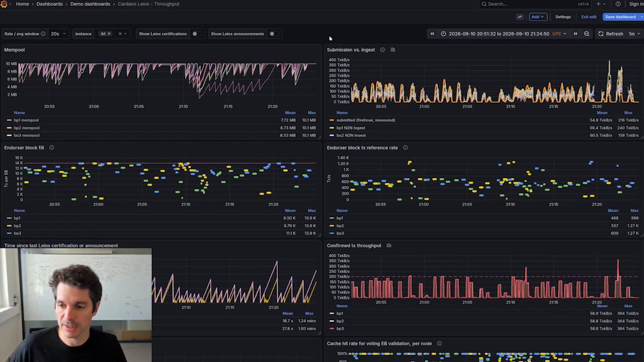This screenshot has height=362, width=644.
Task: Click the purple link icon beside Add
Action: pos(519,17)
